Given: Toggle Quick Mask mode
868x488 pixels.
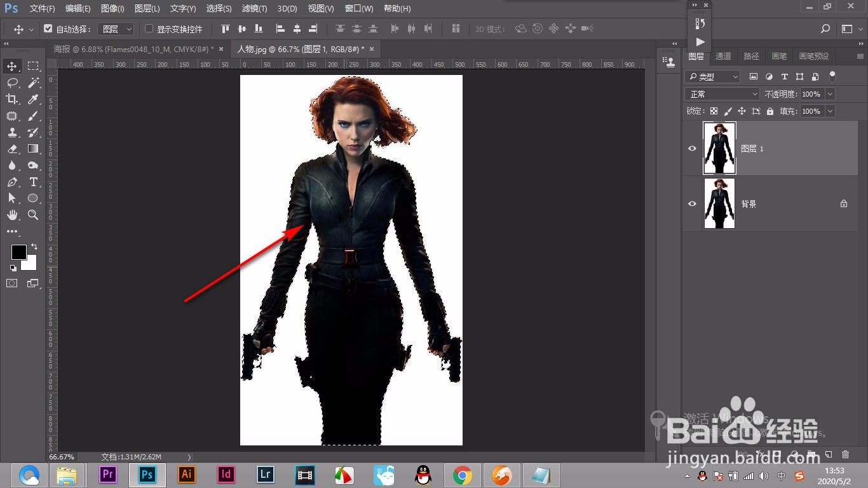Looking at the screenshot, I should click(12, 283).
